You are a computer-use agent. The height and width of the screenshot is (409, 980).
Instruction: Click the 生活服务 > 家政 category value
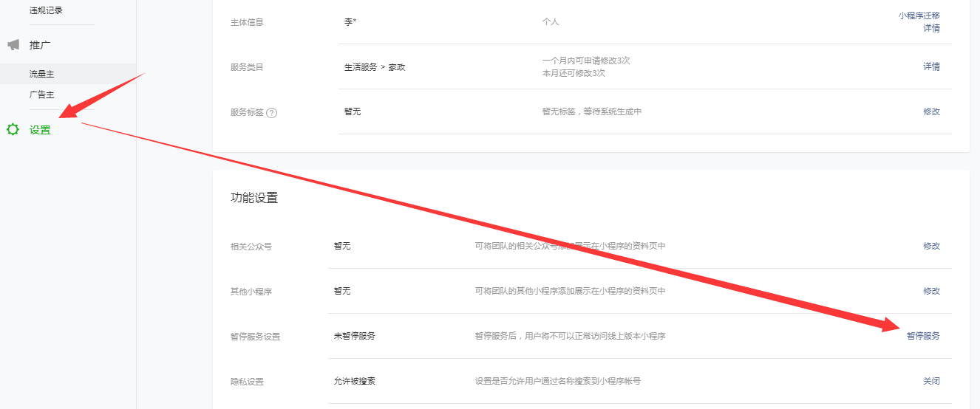pyautogui.click(x=375, y=67)
